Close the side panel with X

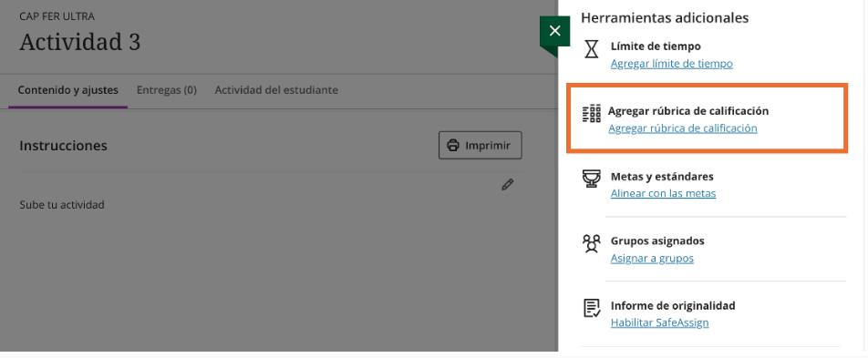coord(555,32)
